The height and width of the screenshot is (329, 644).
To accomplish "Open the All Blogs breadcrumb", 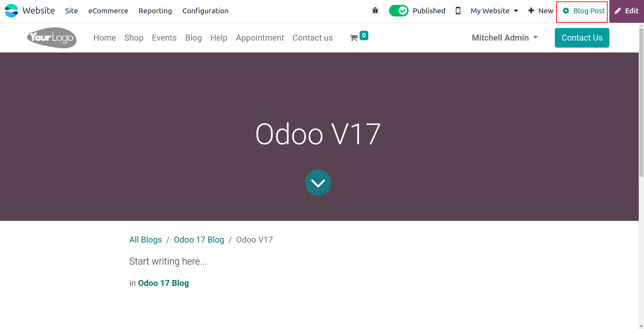I will coord(146,240).
